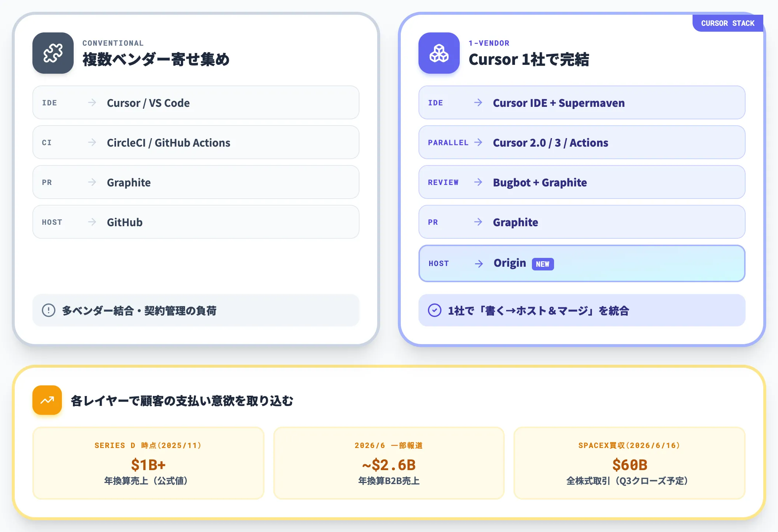Select the Cursor IDE + Supermaven entry
This screenshot has height=532, width=778.
tap(582, 102)
